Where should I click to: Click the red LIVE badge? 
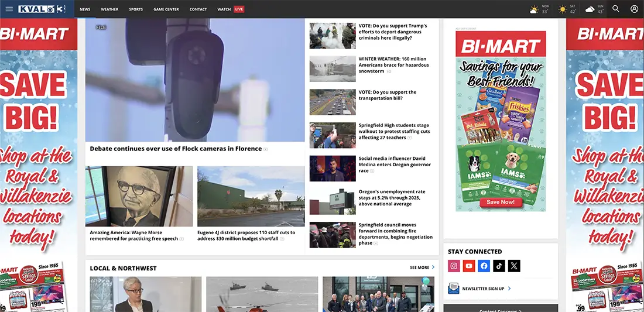pos(239,9)
